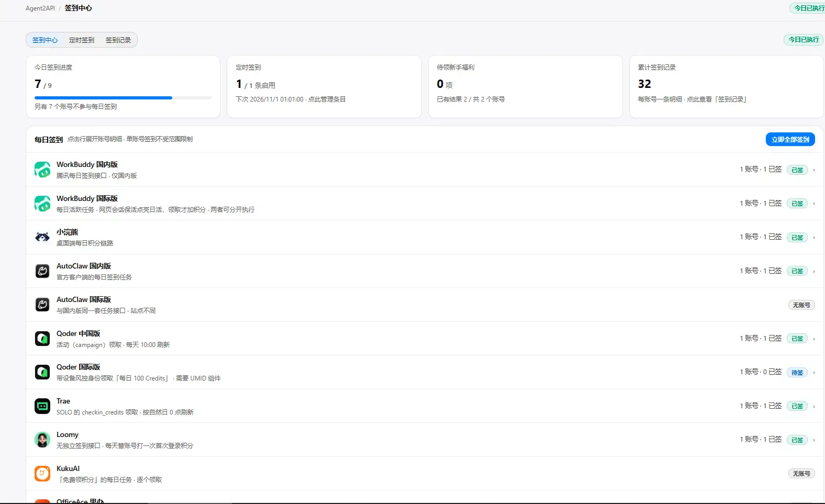Click the 今日签到进度 progress bar

pyautogui.click(x=123, y=98)
